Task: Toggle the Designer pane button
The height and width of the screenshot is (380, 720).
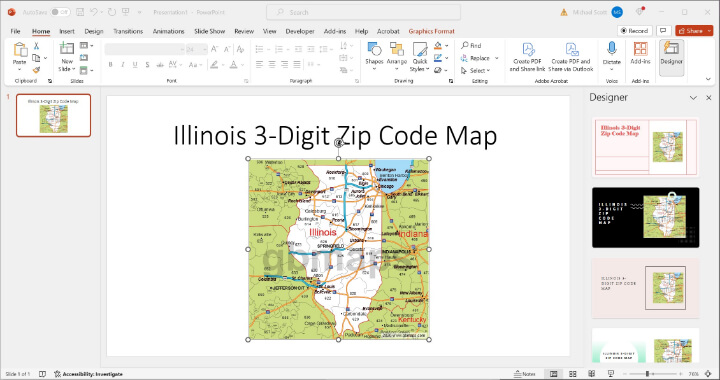Action: [x=672, y=57]
